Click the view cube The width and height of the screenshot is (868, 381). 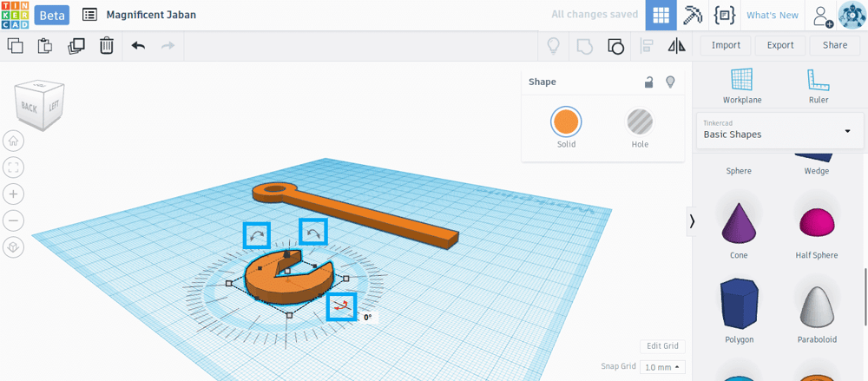tap(40, 105)
